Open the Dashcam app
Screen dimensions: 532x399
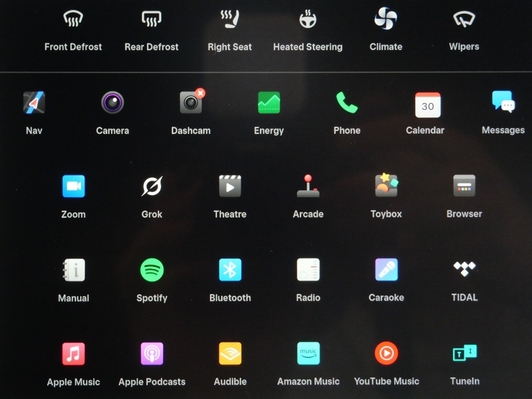point(191,102)
